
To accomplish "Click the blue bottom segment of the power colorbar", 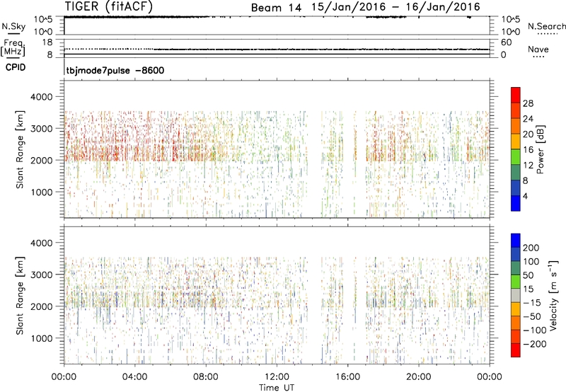I will click(516, 203).
